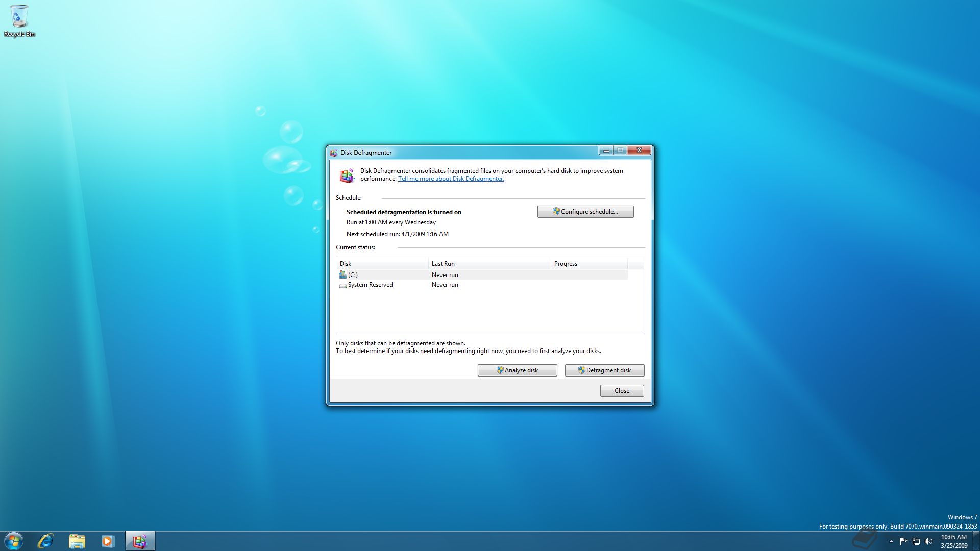Click the Defragment disk button
980x551 pixels.
(x=604, y=370)
